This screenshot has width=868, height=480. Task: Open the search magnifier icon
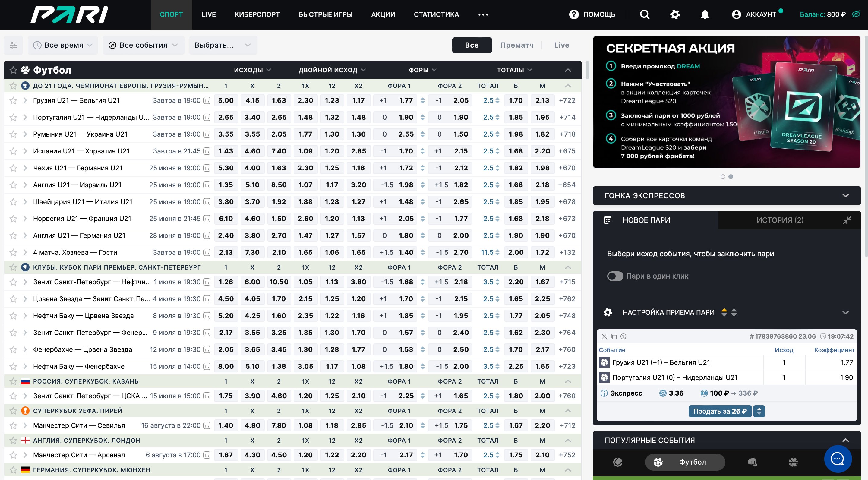pyautogui.click(x=644, y=14)
